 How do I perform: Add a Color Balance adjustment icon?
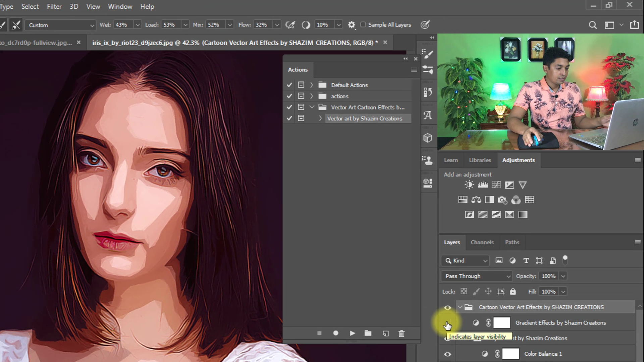476,200
